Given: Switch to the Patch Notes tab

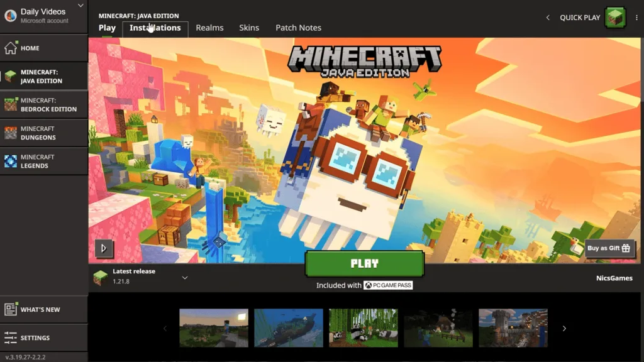Looking at the screenshot, I should pos(298,28).
